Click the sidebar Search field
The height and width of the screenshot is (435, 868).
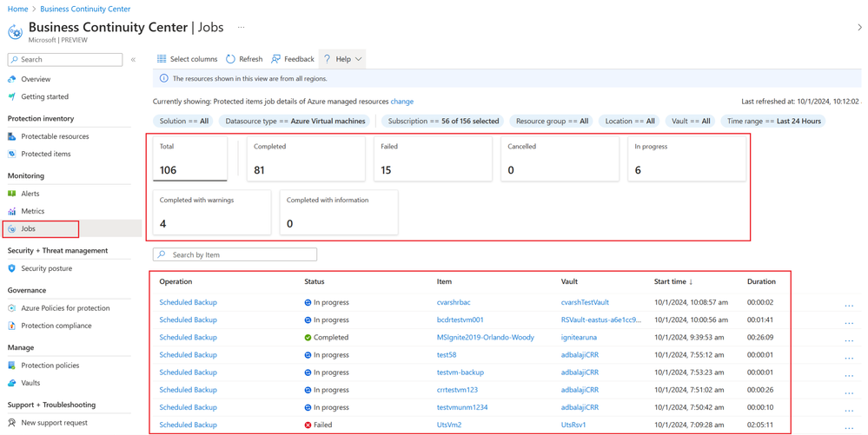(65, 60)
